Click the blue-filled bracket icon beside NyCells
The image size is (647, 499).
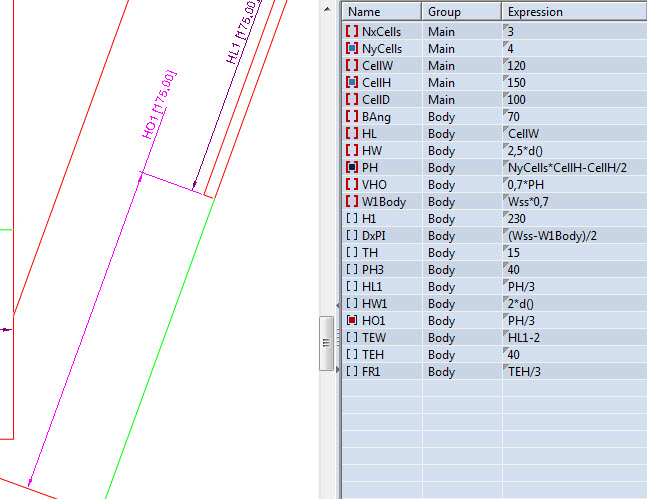(351, 49)
